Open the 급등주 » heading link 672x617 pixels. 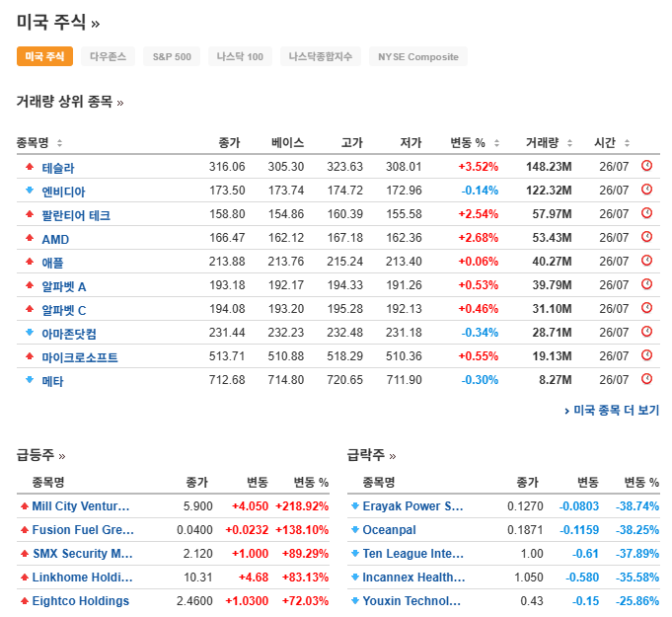pos(40,455)
